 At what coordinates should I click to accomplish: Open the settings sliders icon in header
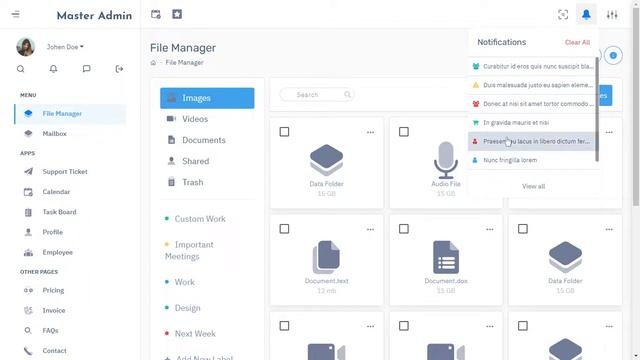[x=611, y=15]
